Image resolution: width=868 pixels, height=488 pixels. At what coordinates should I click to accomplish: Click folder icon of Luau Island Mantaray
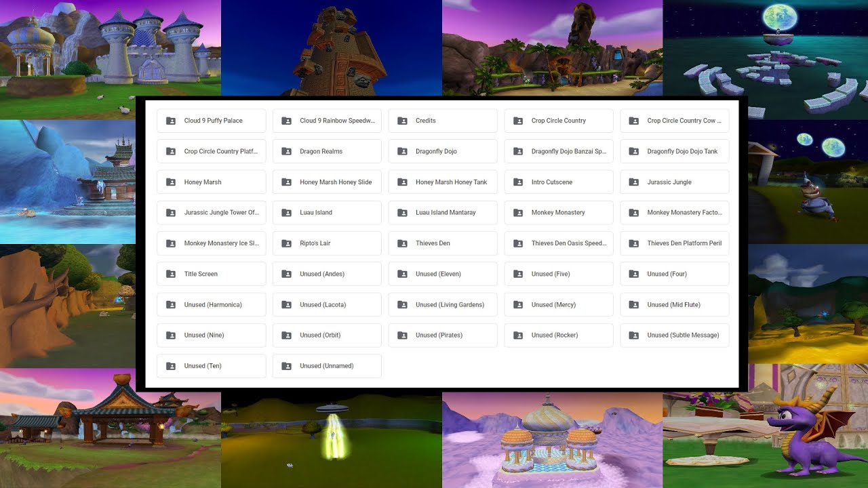[402, 213]
